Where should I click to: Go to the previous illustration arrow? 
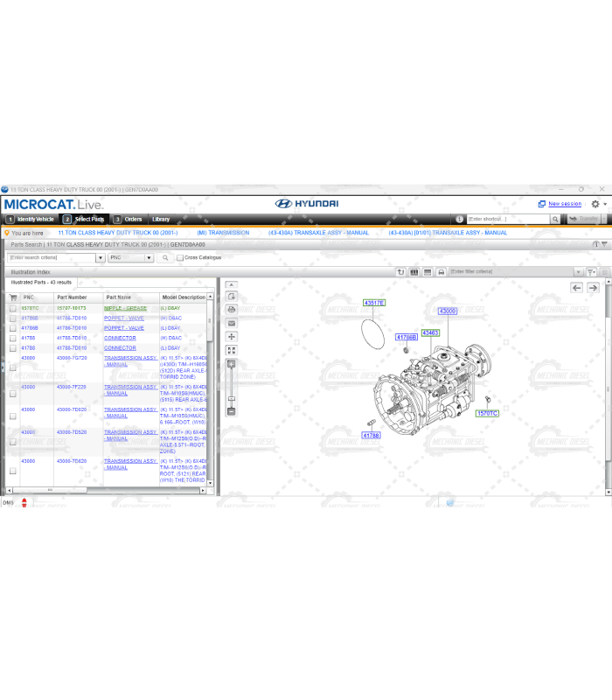click(577, 287)
